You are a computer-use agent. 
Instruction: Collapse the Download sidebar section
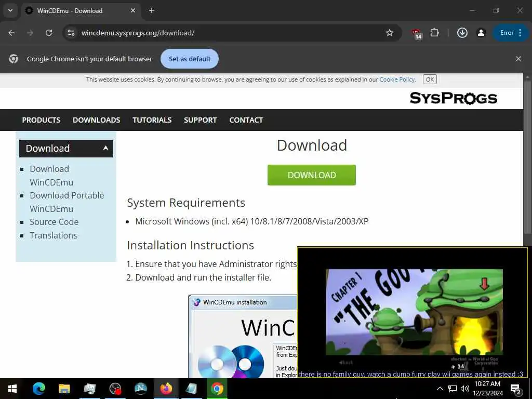(x=66, y=148)
